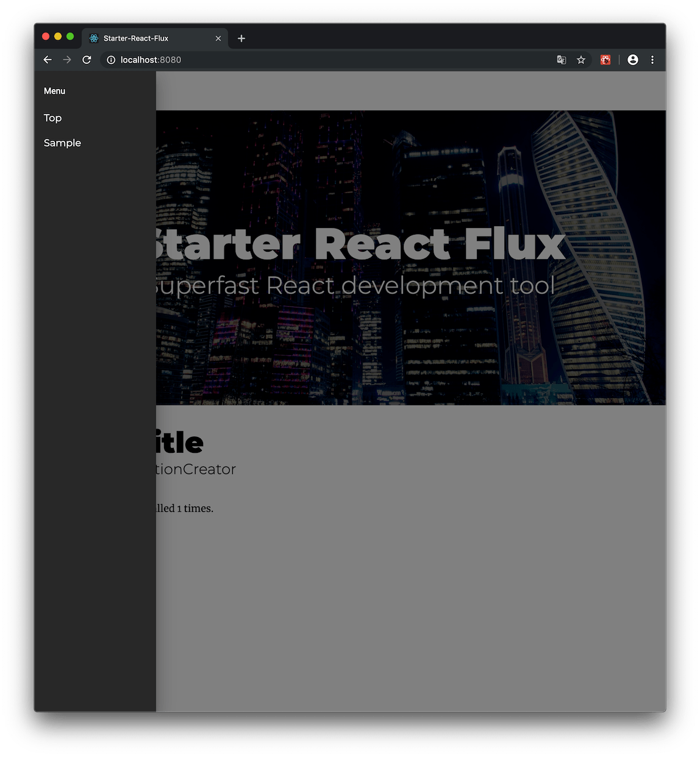Maximize the window with the green button
Screen dimensions: 700x757
[x=70, y=37]
